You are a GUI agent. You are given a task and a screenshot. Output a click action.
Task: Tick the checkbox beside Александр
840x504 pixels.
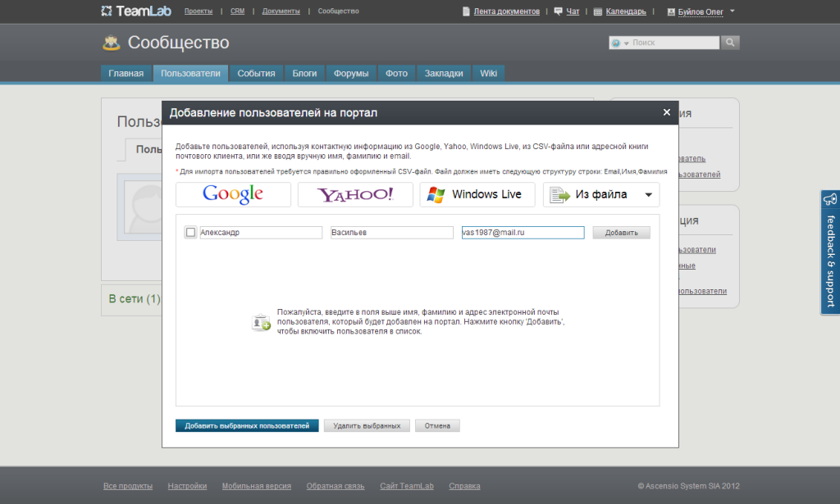tap(191, 233)
